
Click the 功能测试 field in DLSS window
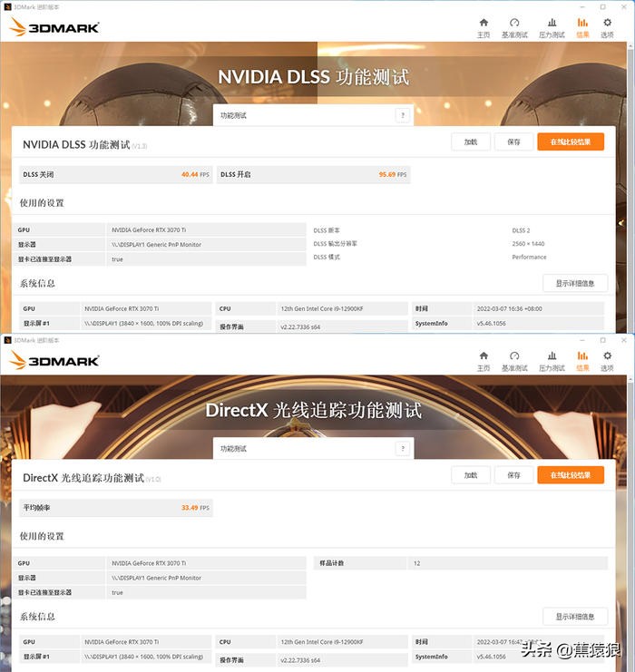click(314, 115)
